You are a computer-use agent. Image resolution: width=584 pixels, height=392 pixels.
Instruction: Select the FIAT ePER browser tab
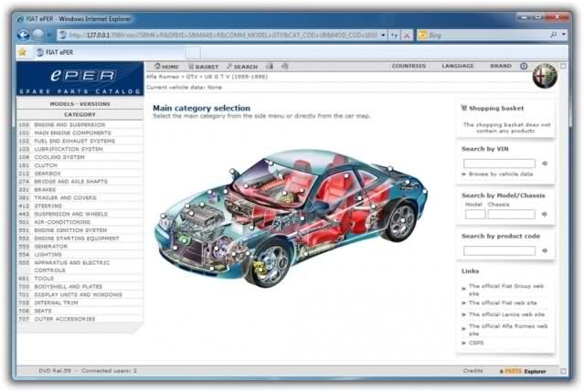point(110,52)
